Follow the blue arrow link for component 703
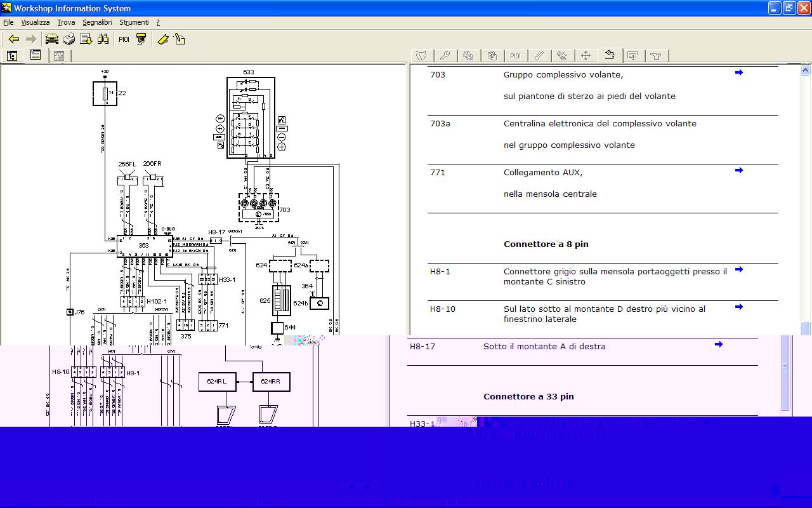The width and height of the screenshot is (812, 508). [x=738, y=73]
